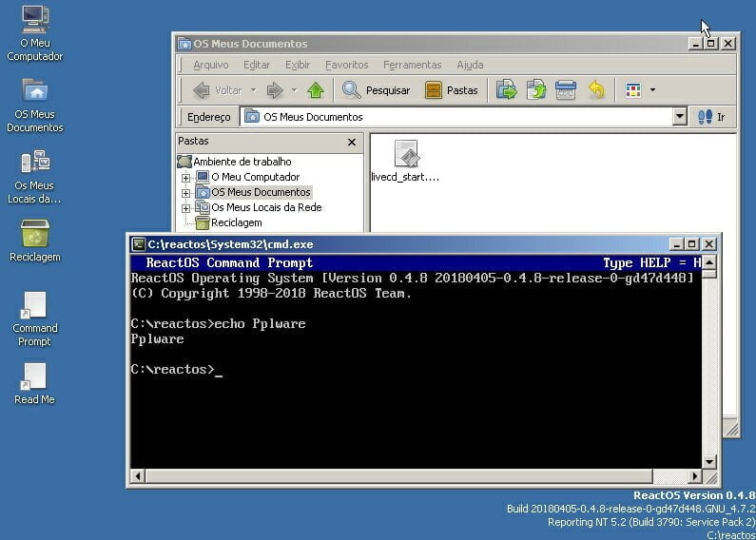Open the Endereço address bar dropdown
The image size is (756, 540).
pos(679,117)
